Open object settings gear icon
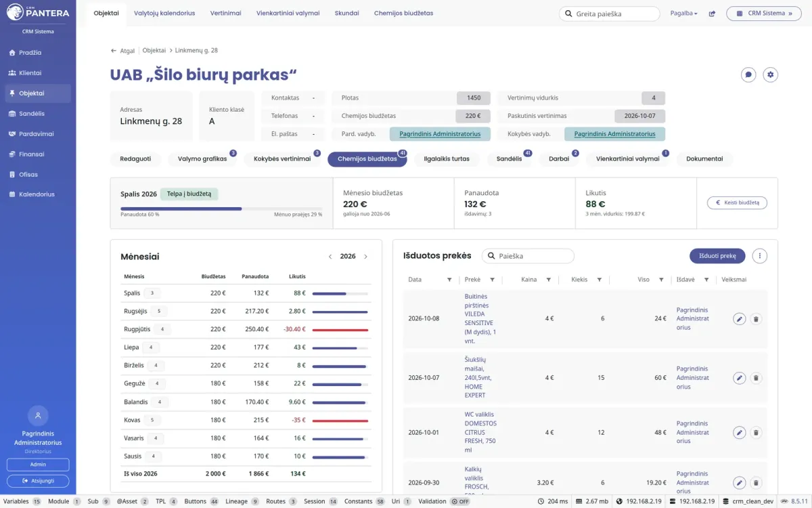Viewport: 812px width, 508px height. [770, 75]
